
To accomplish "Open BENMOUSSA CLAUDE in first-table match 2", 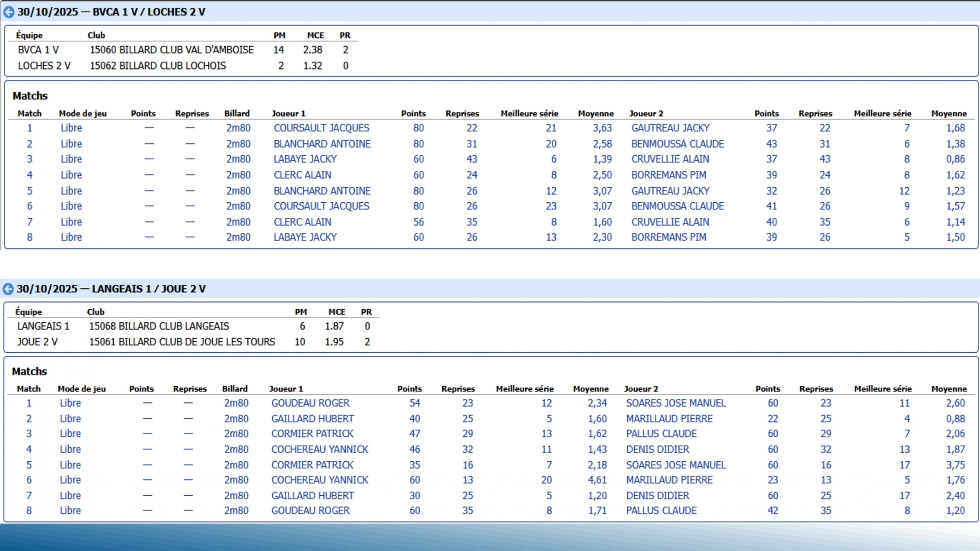I will 677,144.
